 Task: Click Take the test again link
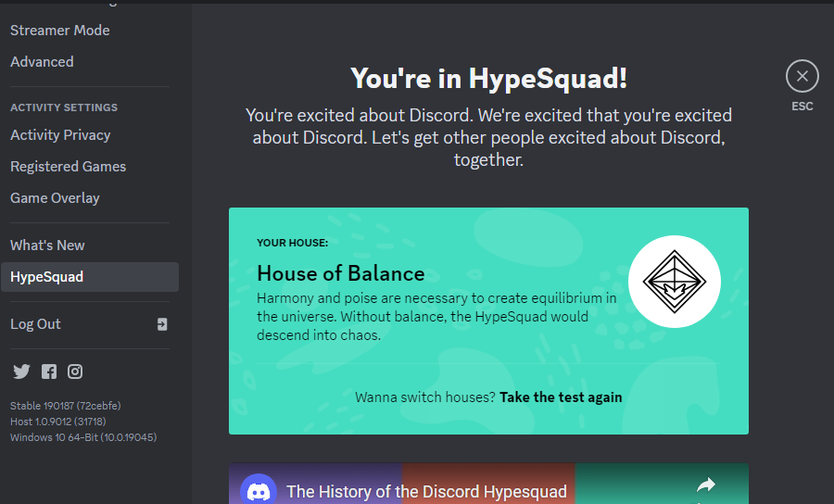(561, 397)
